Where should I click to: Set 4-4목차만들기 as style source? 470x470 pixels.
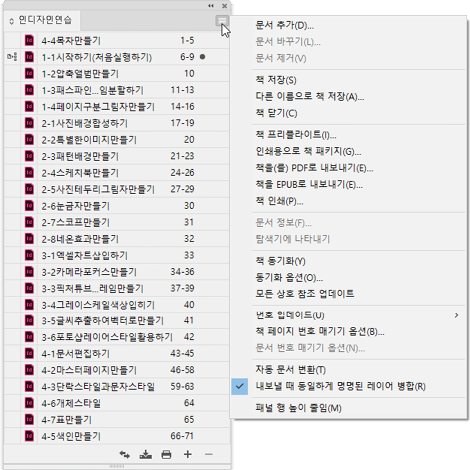[12, 40]
